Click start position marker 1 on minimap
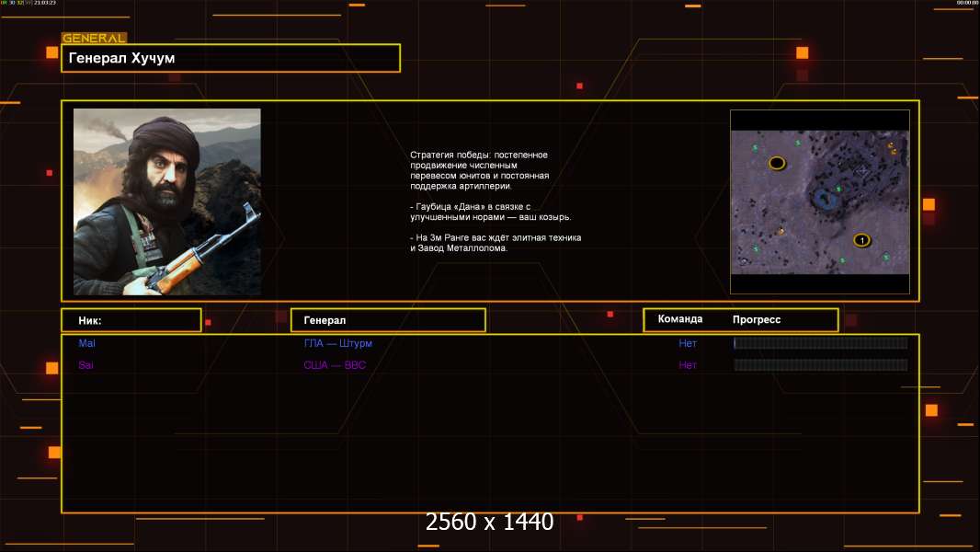The height and width of the screenshot is (552, 980). [x=861, y=240]
